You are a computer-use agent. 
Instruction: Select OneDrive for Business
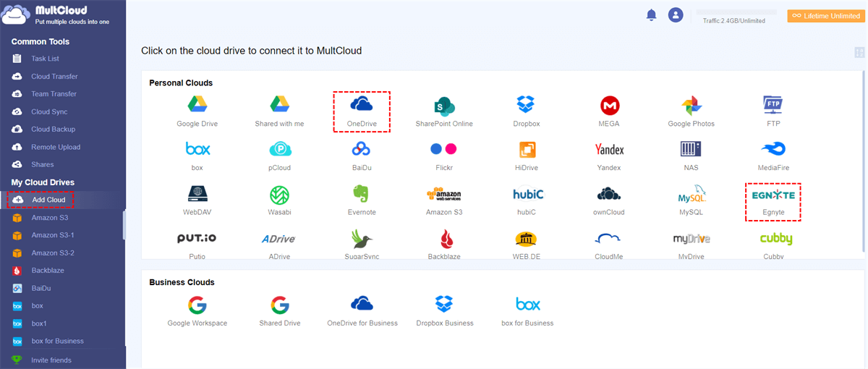[362, 311]
